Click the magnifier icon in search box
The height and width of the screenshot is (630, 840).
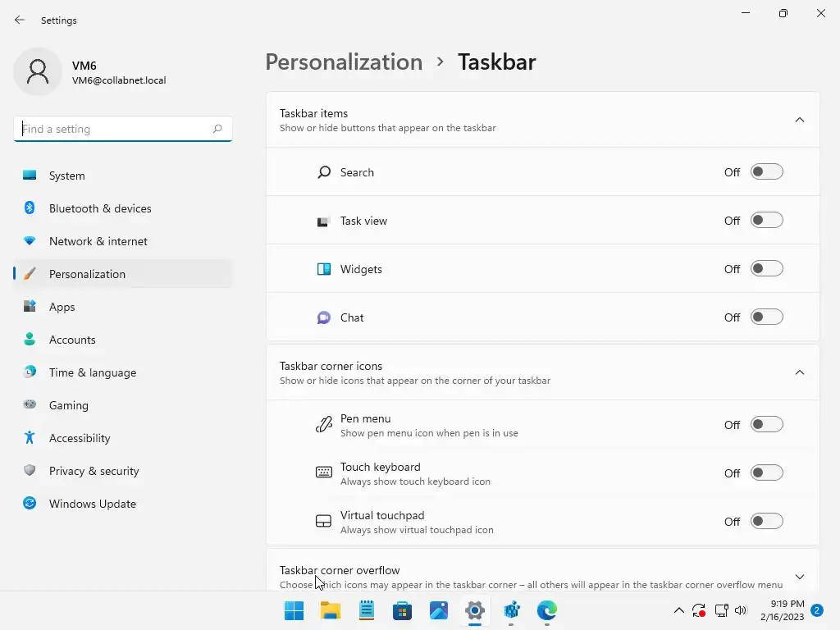pos(217,129)
